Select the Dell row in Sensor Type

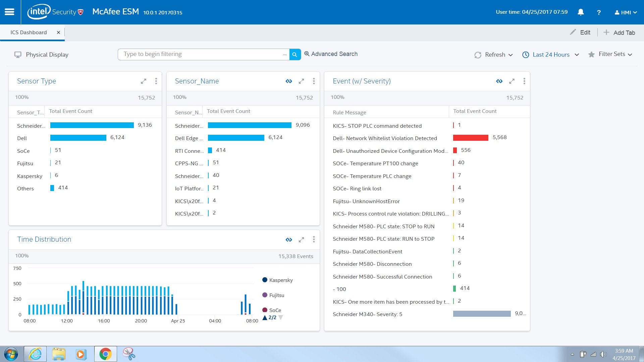85,138
